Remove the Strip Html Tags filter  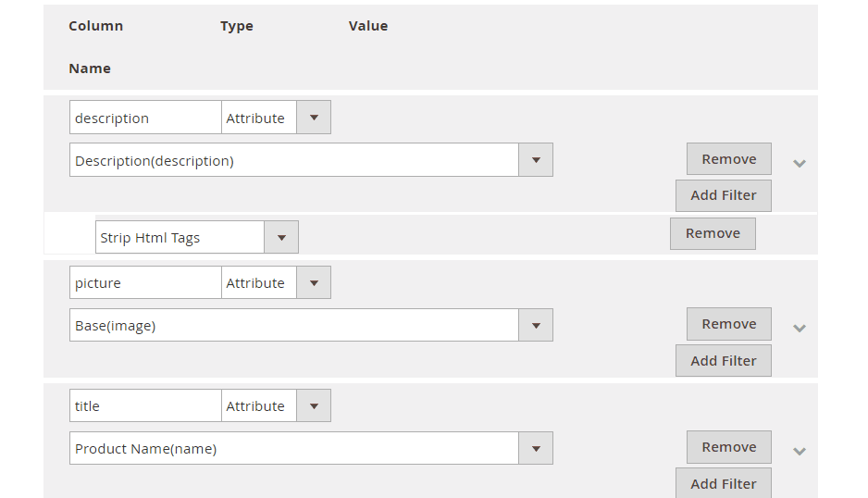pyautogui.click(x=713, y=234)
